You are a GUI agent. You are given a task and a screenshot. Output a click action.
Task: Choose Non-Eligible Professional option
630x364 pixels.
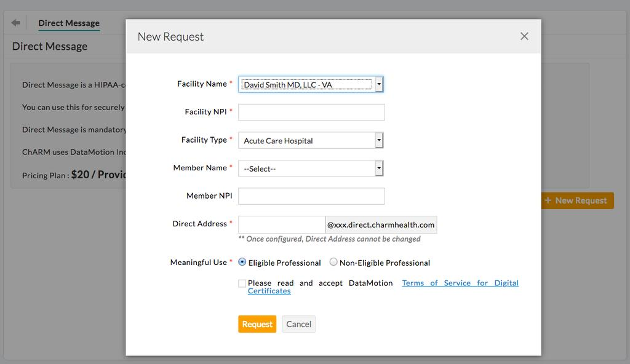333,261
